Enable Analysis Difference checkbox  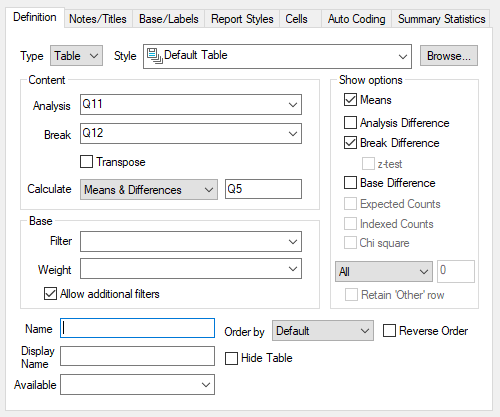click(x=350, y=122)
